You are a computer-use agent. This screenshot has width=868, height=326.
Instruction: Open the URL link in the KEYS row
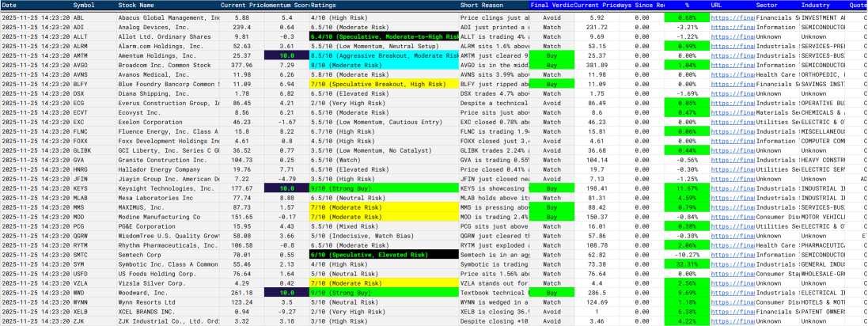732,189
